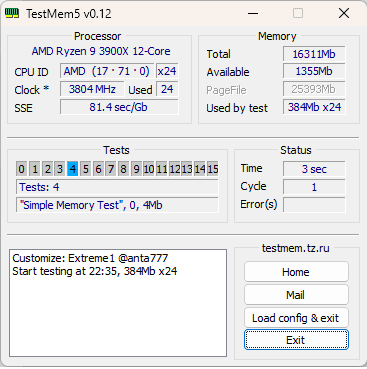367x369 pixels.
Task: Click the CPU ID value AMD (17 · 71 · 0)
Action: (x=107, y=71)
